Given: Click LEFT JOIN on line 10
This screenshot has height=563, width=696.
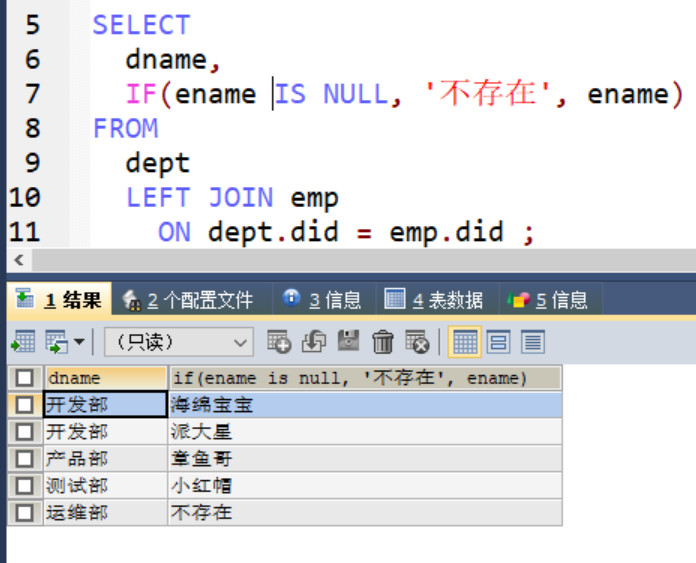Looking at the screenshot, I should click(200, 198).
